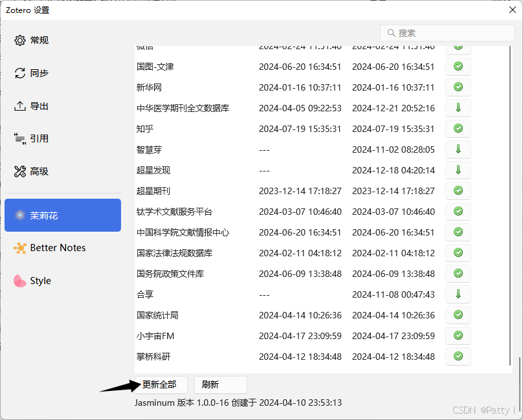Select the 茉莉花 Jasminum pane
Image resolution: width=523 pixels, height=420 pixels.
point(63,215)
